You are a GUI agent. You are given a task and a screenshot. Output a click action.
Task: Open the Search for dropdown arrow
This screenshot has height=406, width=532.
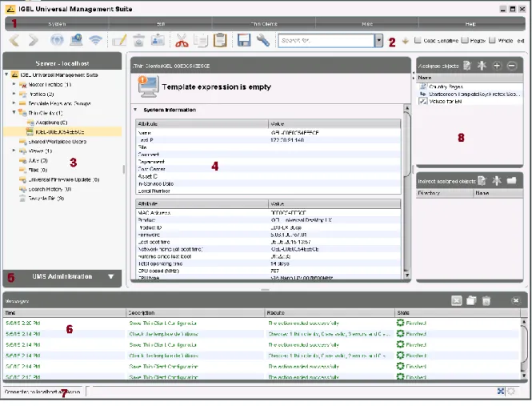point(378,41)
